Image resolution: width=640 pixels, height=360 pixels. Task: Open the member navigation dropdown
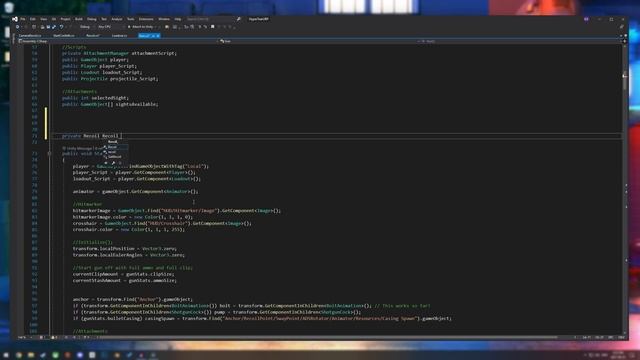click(x=520, y=41)
